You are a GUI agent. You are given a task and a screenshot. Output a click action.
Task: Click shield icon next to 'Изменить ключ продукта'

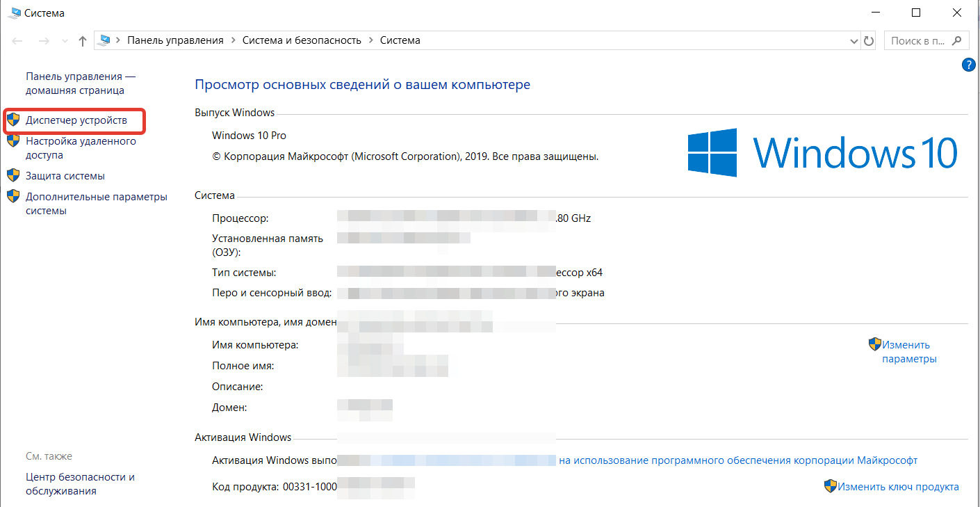(x=831, y=486)
